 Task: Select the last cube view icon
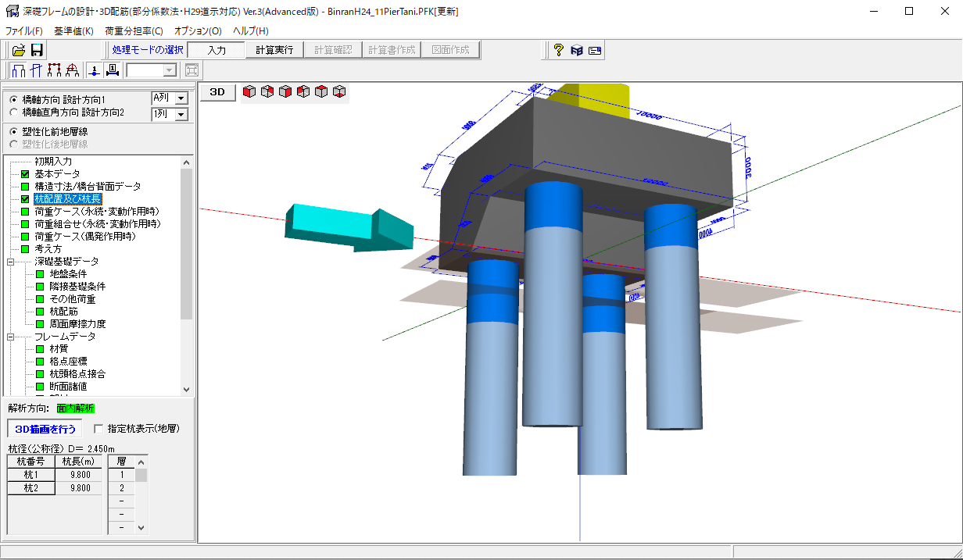pyautogui.click(x=339, y=92)
